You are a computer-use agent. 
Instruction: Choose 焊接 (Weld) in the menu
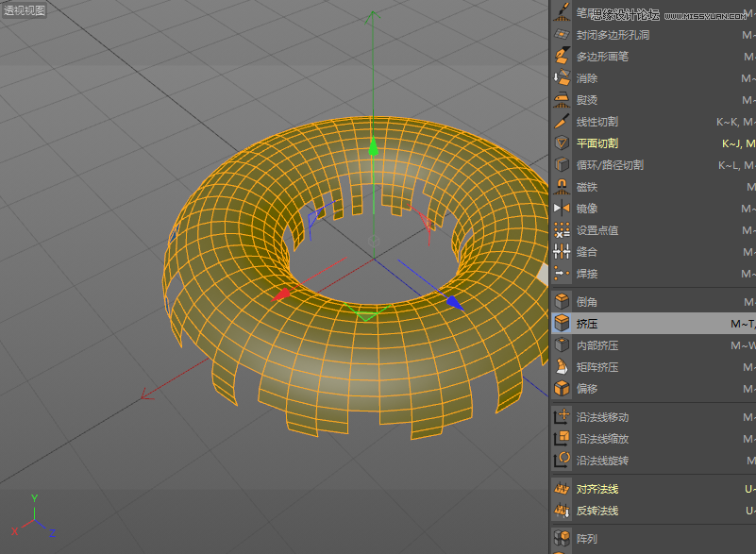coord(587,274)
